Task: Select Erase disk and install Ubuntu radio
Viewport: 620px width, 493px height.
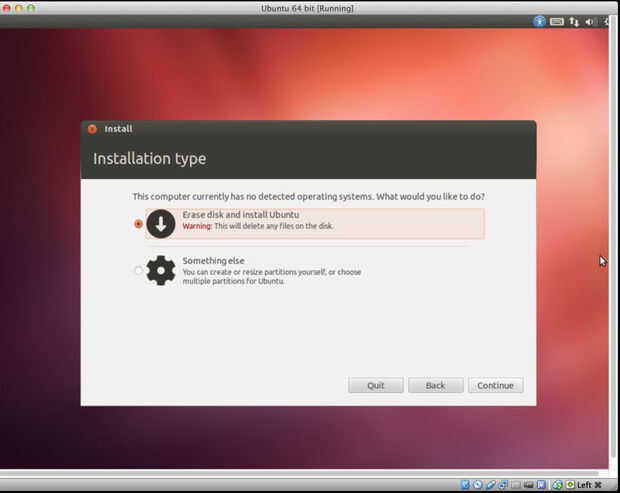Action: point(138,224)
